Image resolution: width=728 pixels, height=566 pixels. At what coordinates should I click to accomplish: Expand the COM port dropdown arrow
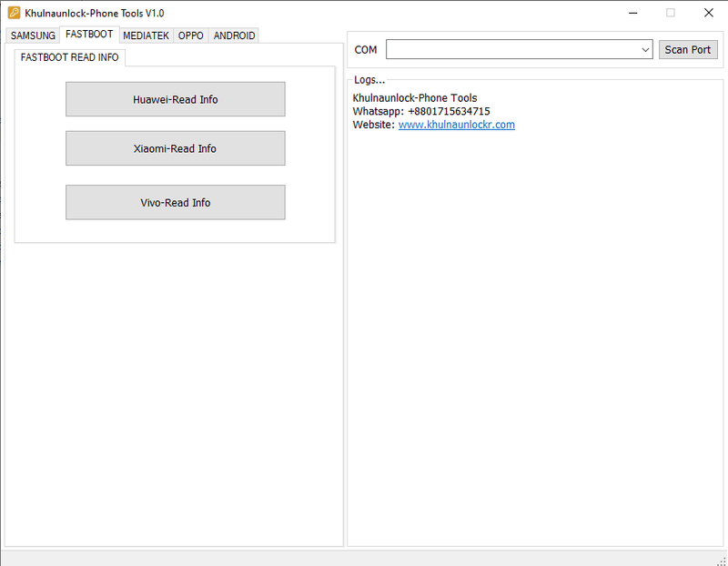click(x=645, y=49)
